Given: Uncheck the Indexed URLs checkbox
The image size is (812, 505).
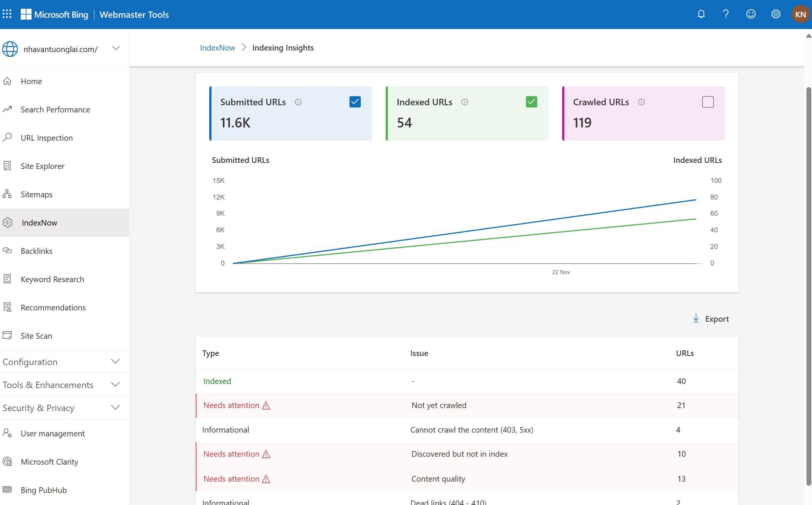Looking at the screenshot, I should click(531, 102).
